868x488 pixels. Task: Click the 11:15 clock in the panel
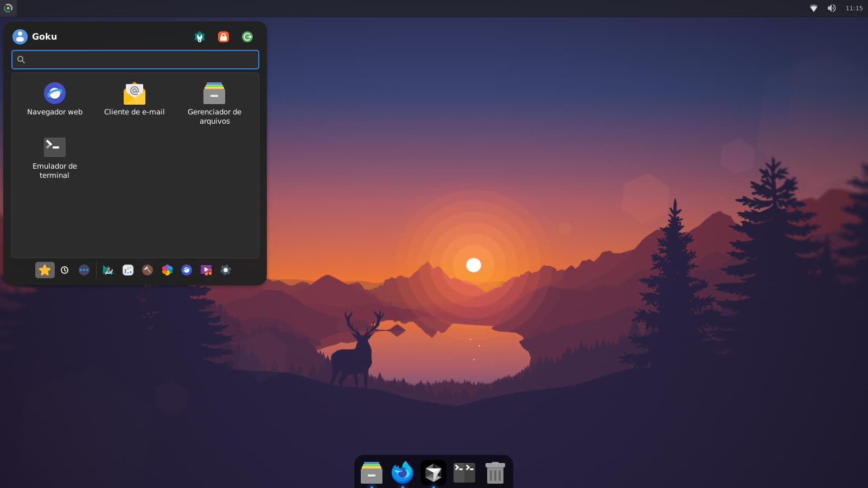point(854,8)
